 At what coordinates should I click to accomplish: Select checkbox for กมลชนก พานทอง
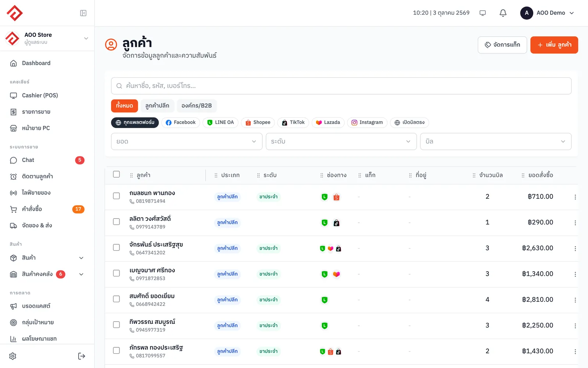116,196
